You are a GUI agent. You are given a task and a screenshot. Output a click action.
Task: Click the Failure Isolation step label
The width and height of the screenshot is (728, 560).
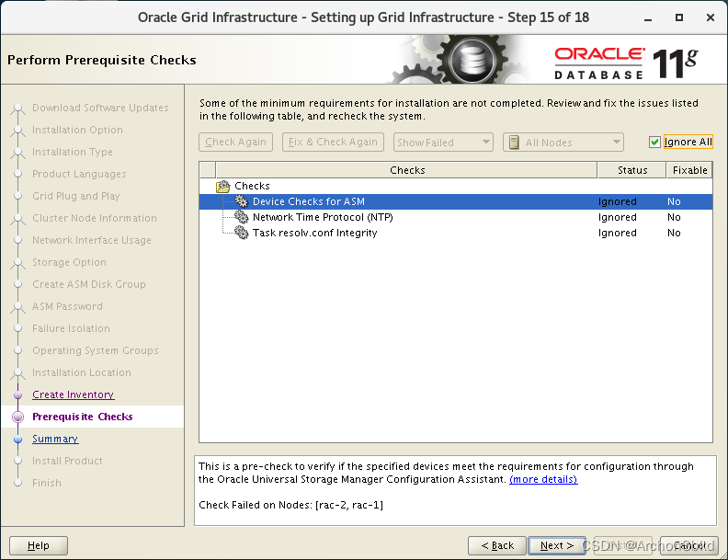coord(71,328)
